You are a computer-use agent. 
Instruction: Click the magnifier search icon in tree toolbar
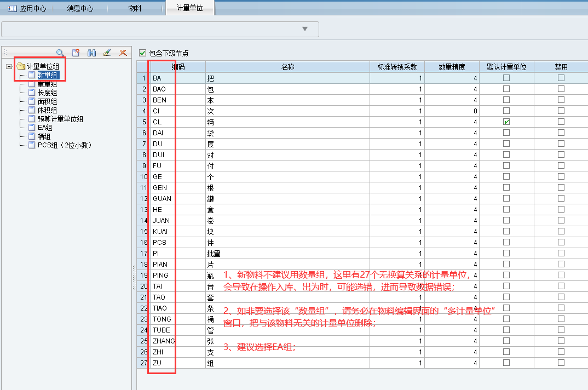(x=60, y=53)
